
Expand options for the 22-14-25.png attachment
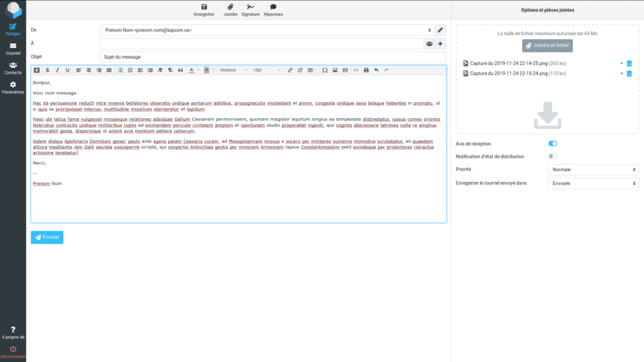pos(621,63)
